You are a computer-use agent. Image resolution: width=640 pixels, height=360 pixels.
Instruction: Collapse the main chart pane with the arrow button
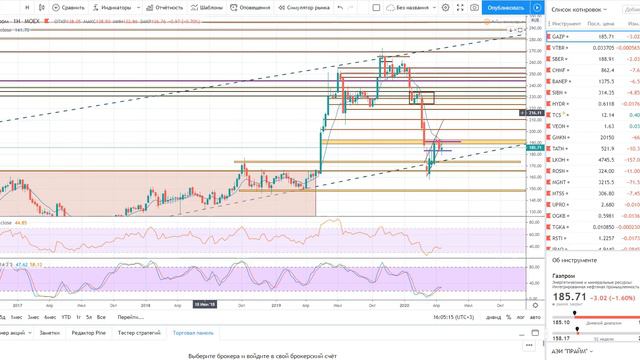511,30
